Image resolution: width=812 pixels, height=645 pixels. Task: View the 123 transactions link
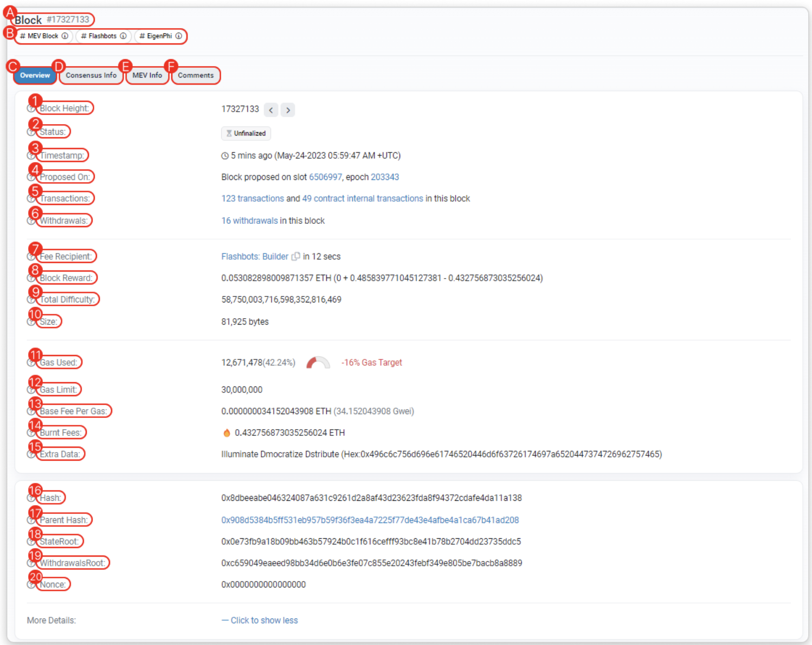[x=253, y=199]
